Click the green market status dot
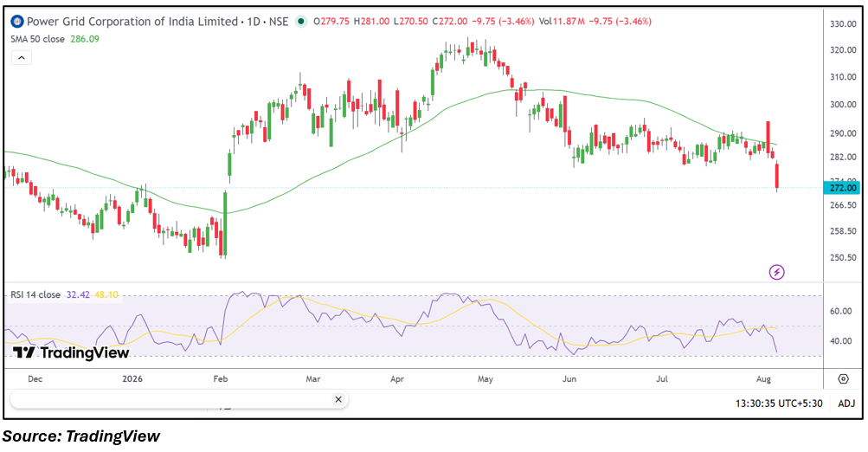The image size is (868, 452). (300, 22)
